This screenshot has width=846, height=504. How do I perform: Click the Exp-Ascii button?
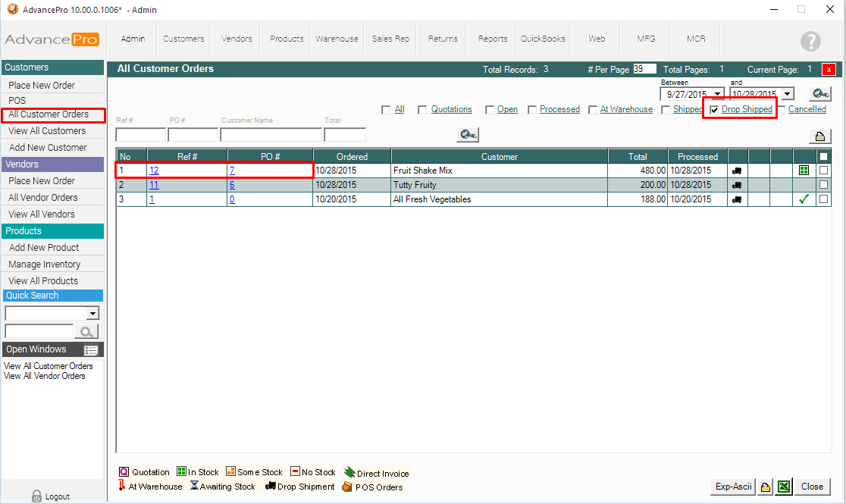pyautogui.click(x=732, y=487)
